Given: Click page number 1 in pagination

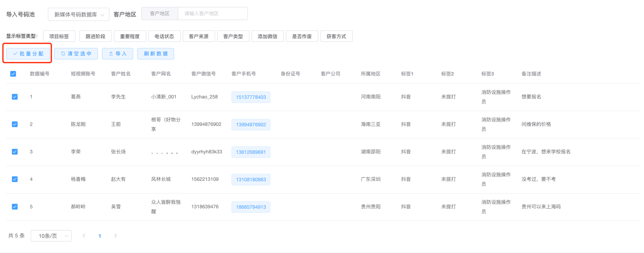Looking at the screenshot, I should pos(100,236).
